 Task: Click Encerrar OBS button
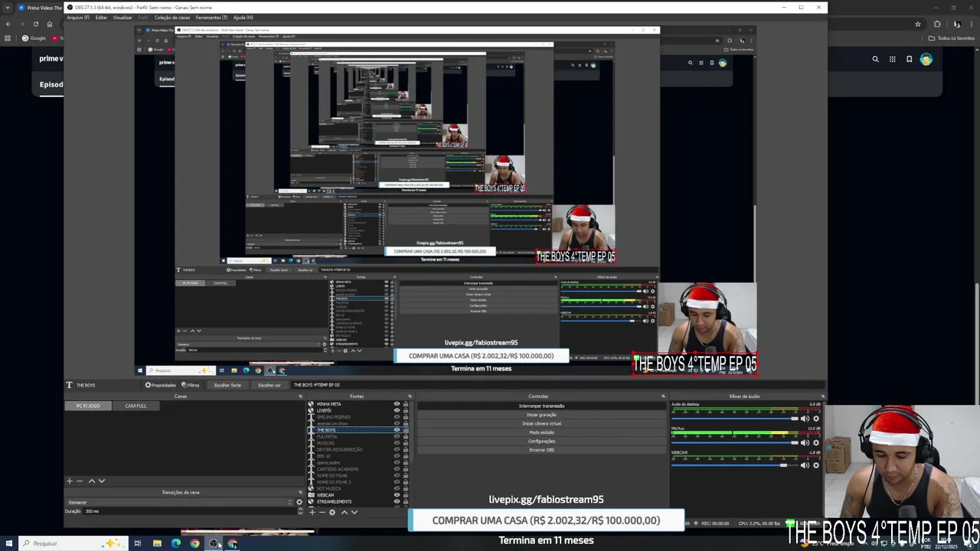541,450
